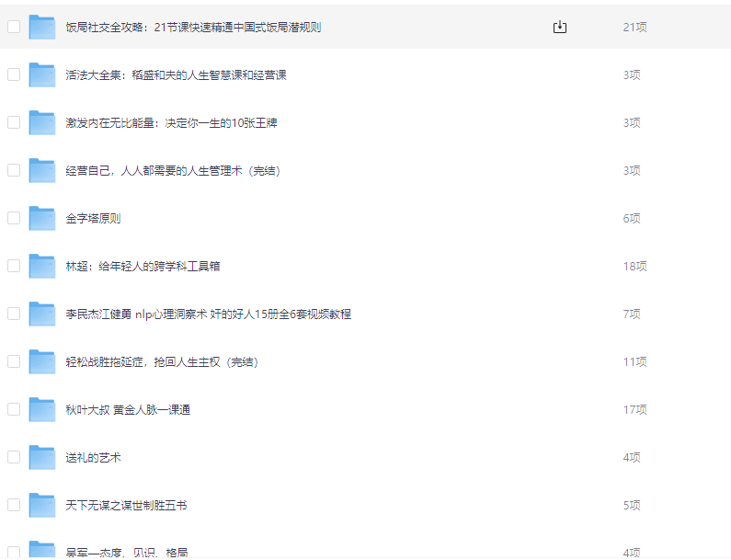Image resolution: width=731 pixels, height=560 pixels.
Task: Open the 李民杰江健勇 nlp心理洞察术 folder title
Action: 208,314
